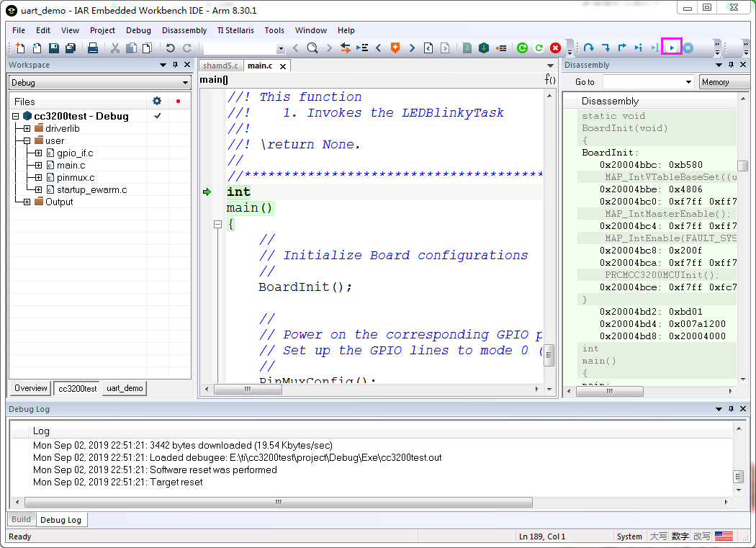Click the red Stop Debugging icon

[x=555, y=48]
